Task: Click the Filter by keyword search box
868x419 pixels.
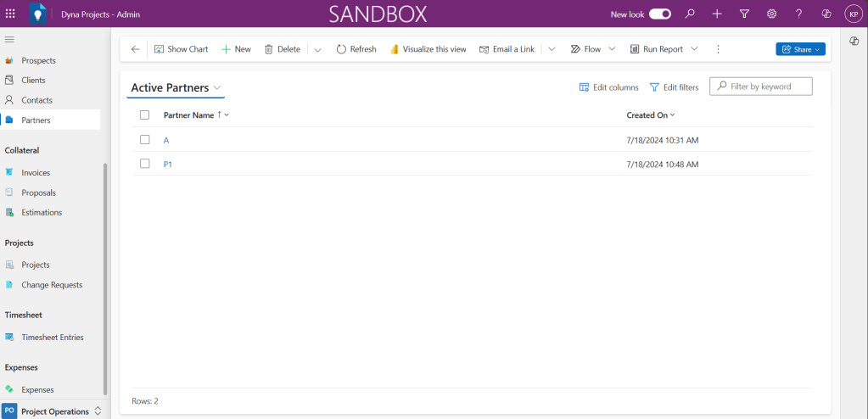Action: tap(767, 87)
